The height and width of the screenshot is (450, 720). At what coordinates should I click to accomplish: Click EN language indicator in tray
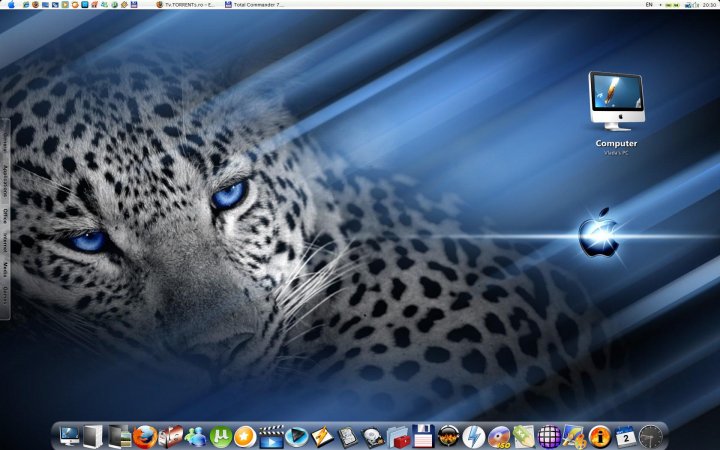click(649, 5)
